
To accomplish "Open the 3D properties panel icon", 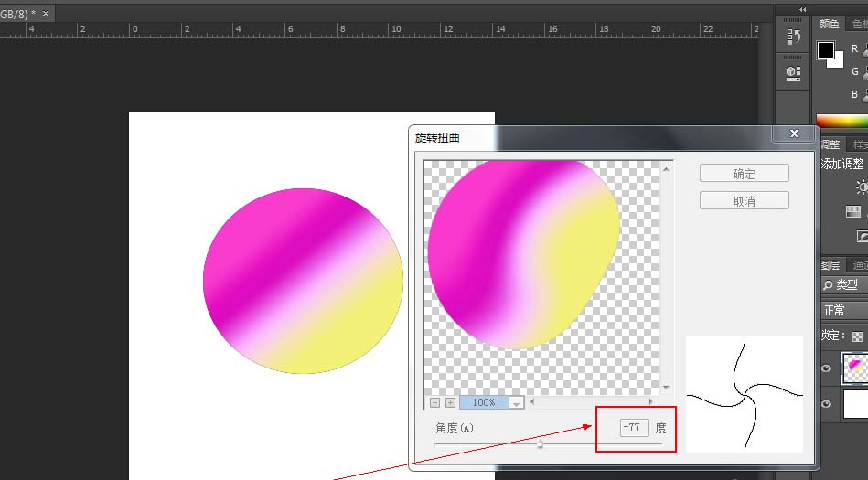I will click(793, 71).
